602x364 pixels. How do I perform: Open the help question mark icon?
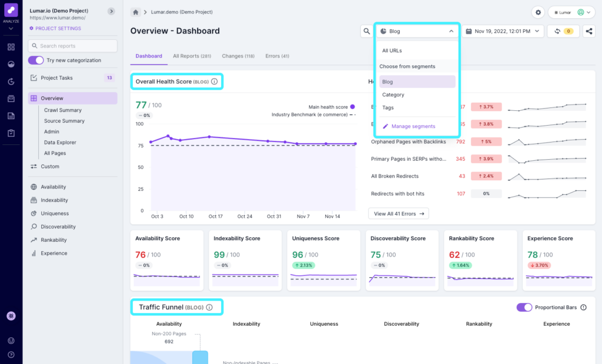click(x=11, y=355)
